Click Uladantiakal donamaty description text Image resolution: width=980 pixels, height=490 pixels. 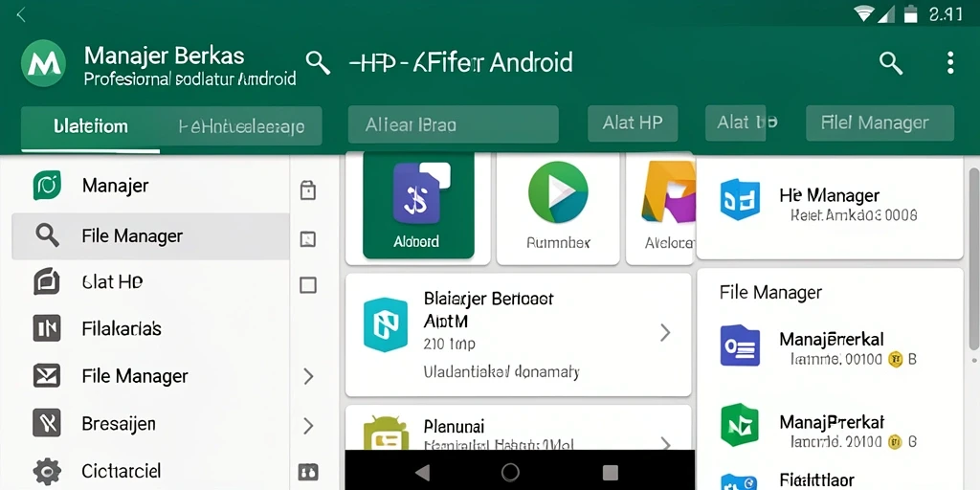click(501, 372)
